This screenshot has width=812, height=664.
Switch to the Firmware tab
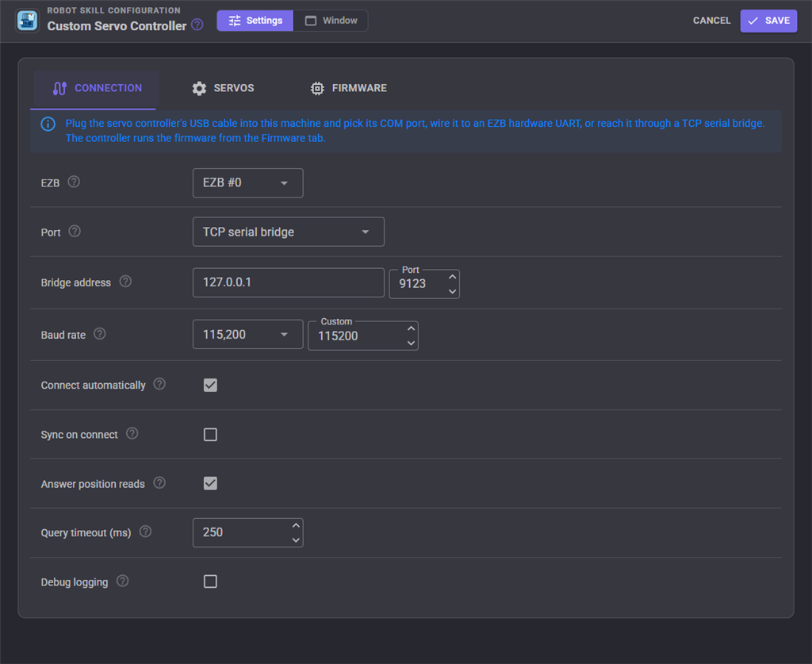tap(348, 88)
